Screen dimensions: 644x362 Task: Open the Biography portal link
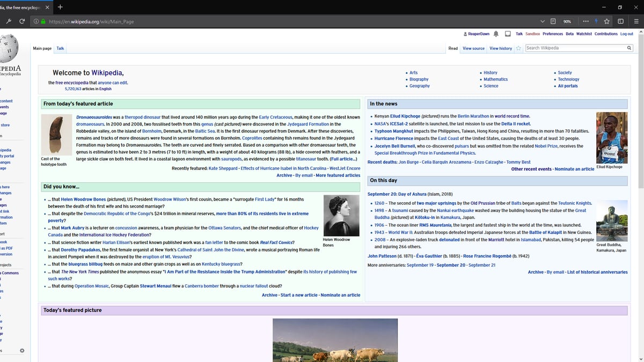point(419,79)
